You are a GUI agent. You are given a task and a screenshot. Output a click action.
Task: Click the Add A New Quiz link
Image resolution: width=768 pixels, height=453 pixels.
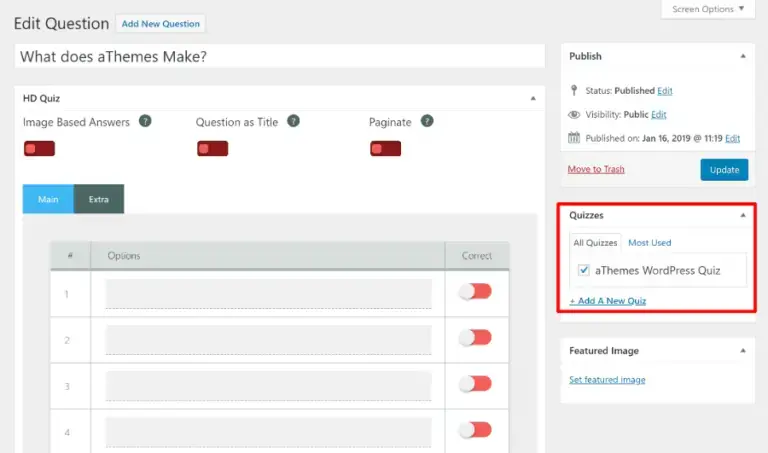(x=607, y=301)
